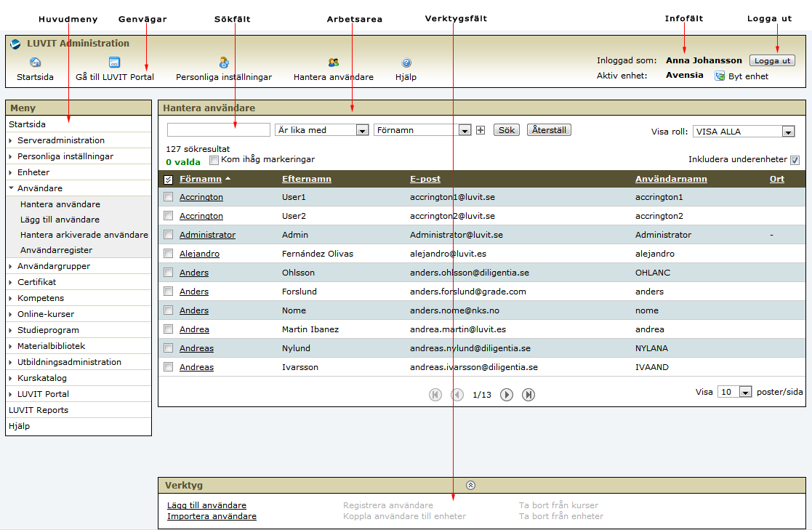Screen dimensions: 812x530
Task: Open LUVIT Reports in the menu
Action: point(39,410)
